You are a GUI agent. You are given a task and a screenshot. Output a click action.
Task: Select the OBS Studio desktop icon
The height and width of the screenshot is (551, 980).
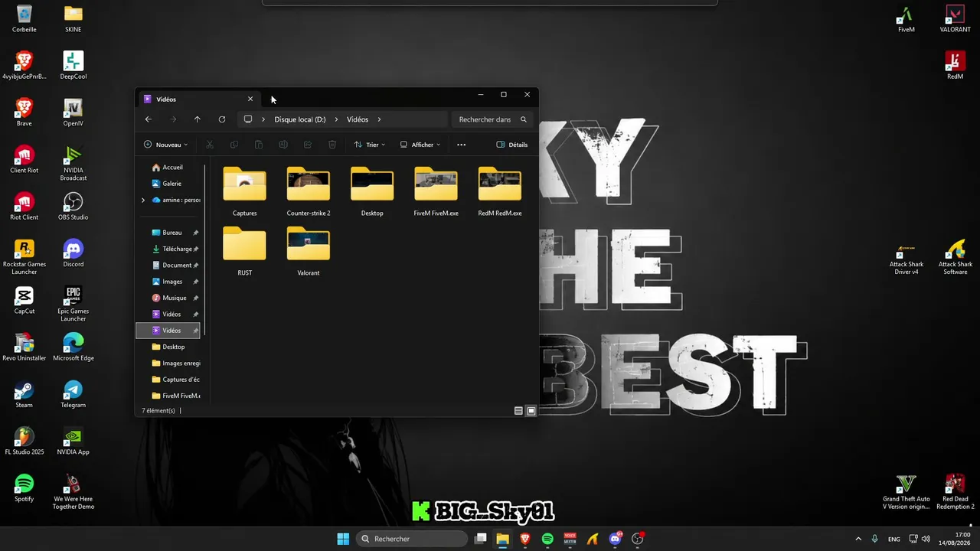pyautogui.click(x=73, y=206)
